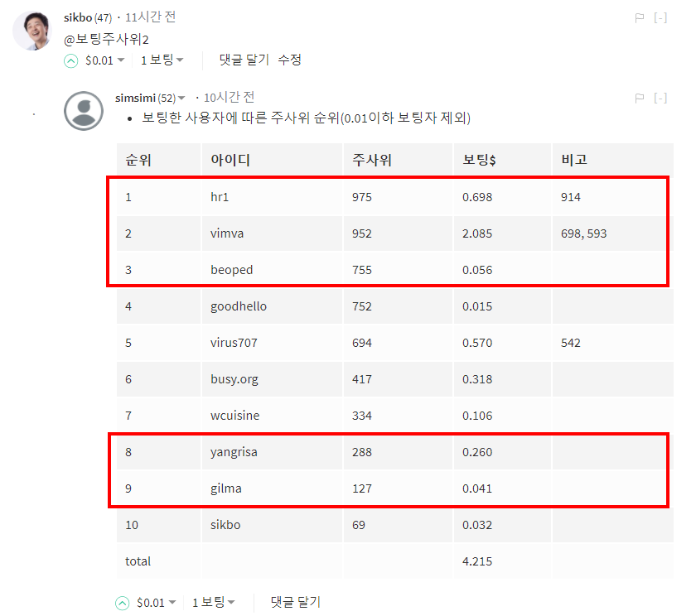Click 댓글 달기 under the simsimi reply
Image resolution: width=696 pixels, height=616 pixels.
click(x=296, y=603)
